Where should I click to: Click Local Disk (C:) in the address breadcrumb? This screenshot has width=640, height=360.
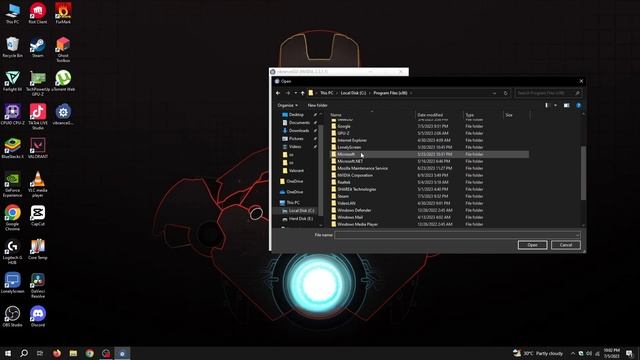(x=353, y=93)
